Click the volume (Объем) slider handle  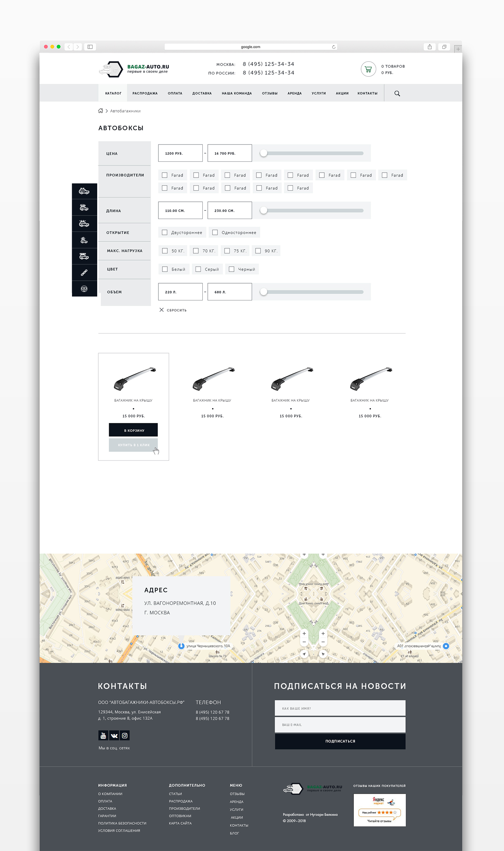[264, 292]
